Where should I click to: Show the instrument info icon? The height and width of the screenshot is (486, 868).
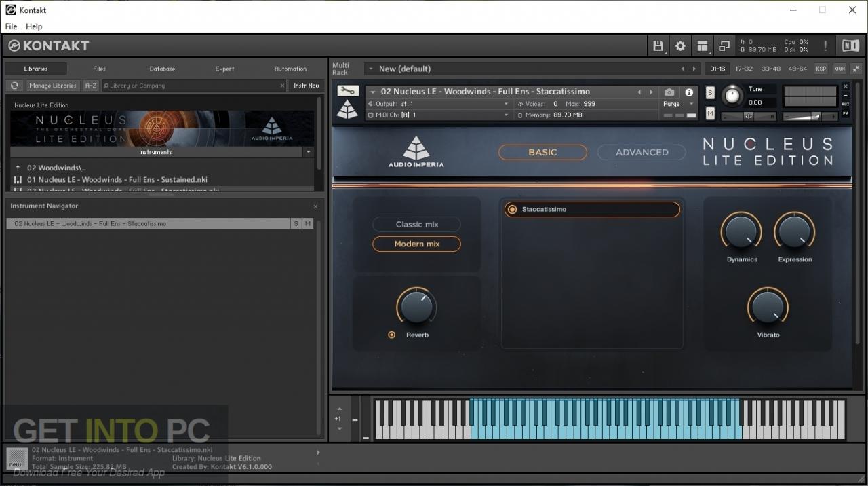point(689,92)
